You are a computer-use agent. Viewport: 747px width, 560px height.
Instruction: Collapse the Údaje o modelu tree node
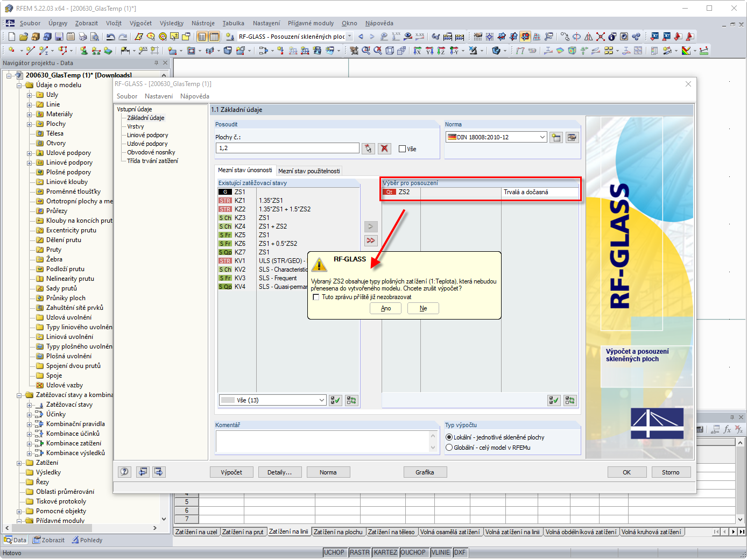pyautogui.click(x=19, y=86)
